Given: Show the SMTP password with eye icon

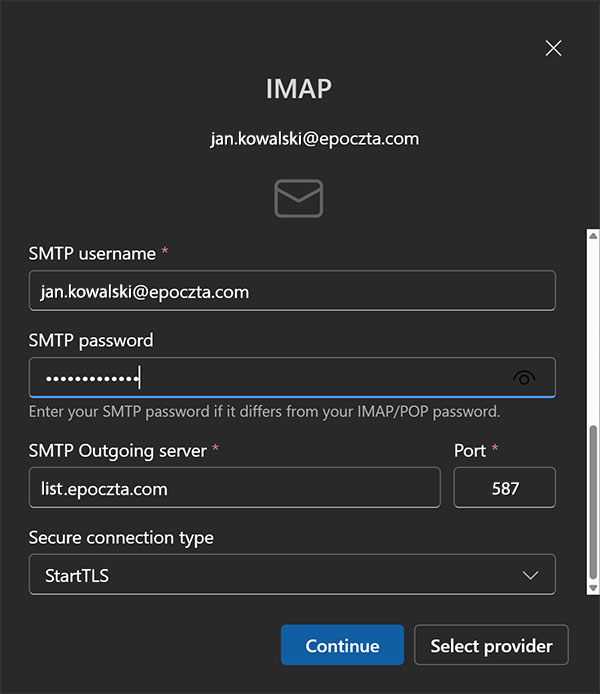Looking at the screenshot, I should coord(524,378).
